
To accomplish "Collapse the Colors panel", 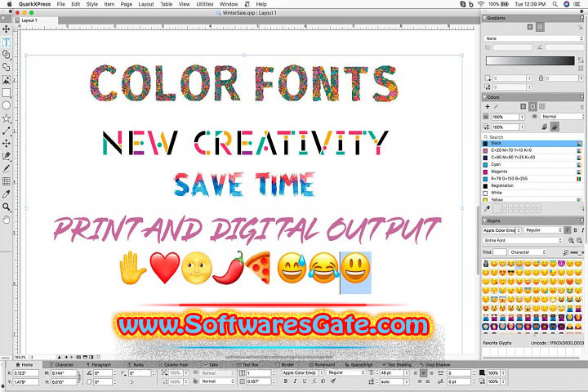I will click(484, 97).
